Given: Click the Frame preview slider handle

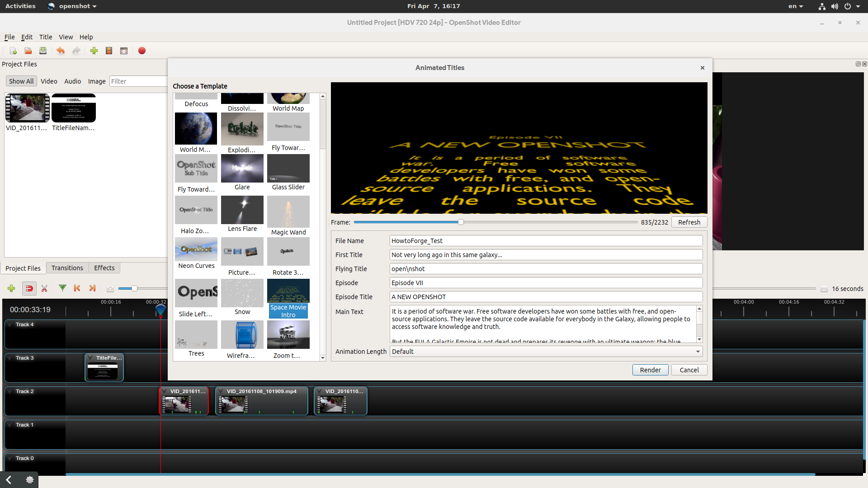Looking at the screenshot, I should click(x=461, y=222).
